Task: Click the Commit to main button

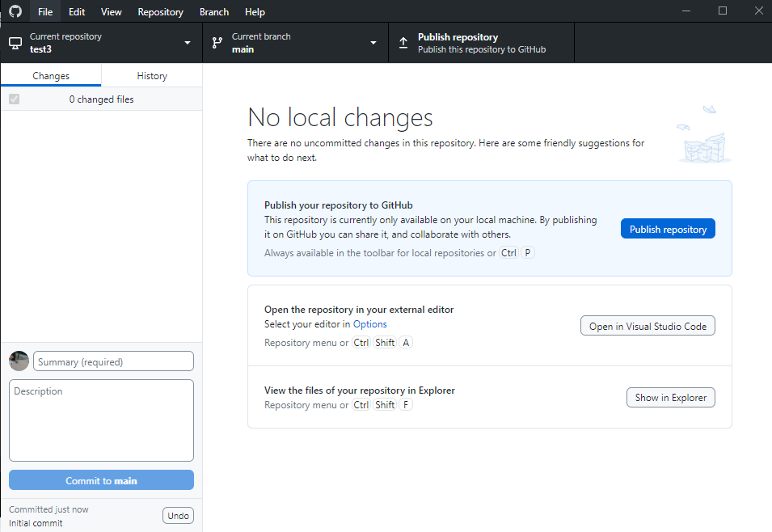Action: click(x=101, y=480)
